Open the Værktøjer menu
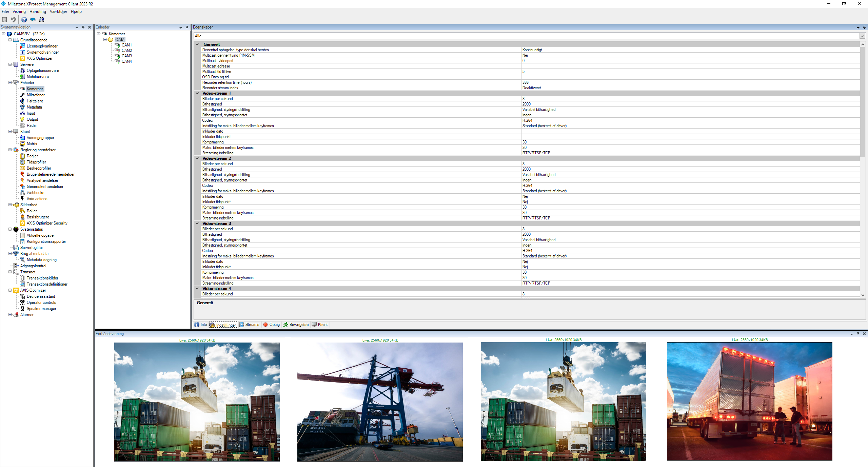This screenshot has width=868, height=467. coord(58,12)
